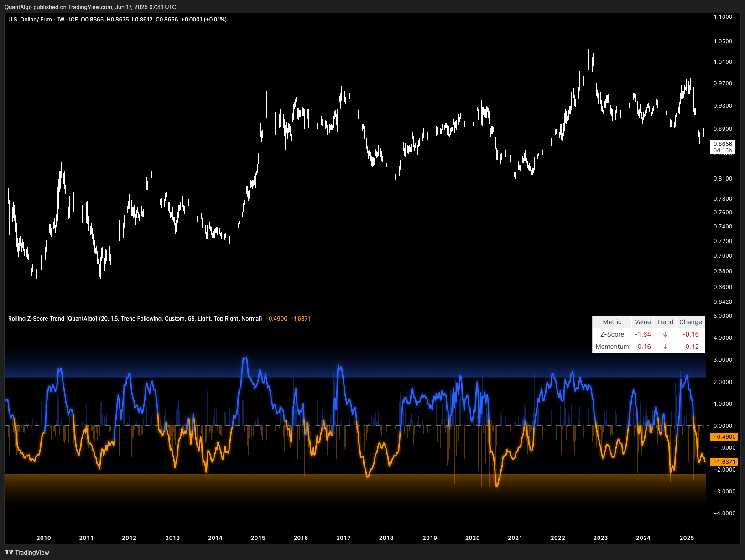Click the QuantAlgo published on TradingView.com caption
The width and height of the screenshot is (745, 560).
click(90, 7)
